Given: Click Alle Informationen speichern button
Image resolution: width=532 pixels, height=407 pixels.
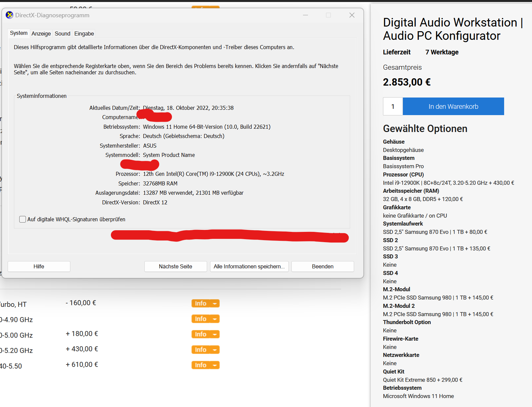Looking at the screenshot, I should coord(249,266).
